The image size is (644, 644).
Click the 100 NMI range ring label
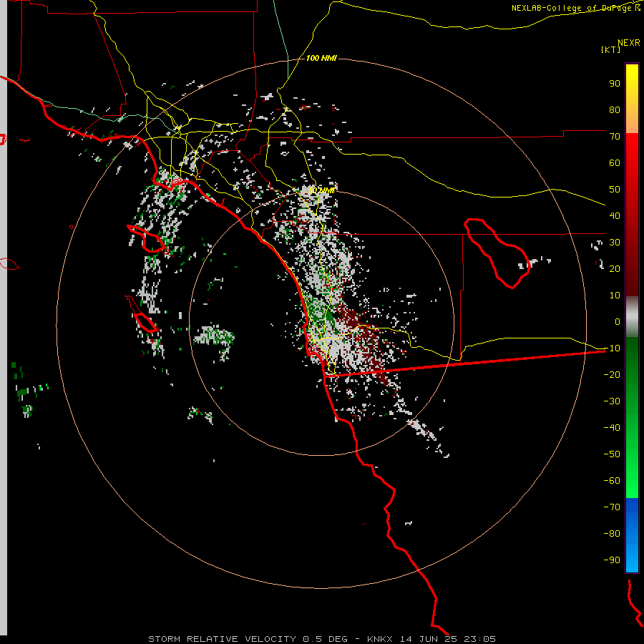[321, 59]
